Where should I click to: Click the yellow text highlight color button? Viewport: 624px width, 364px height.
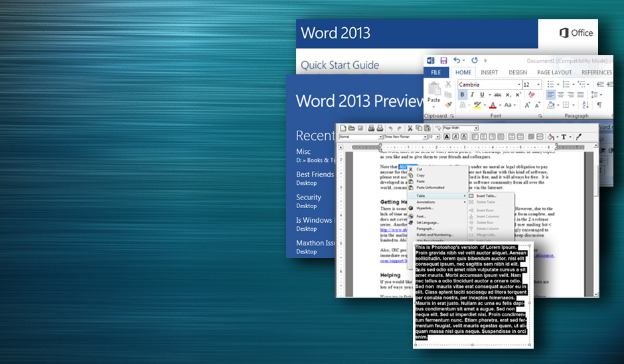coord(477,105)
